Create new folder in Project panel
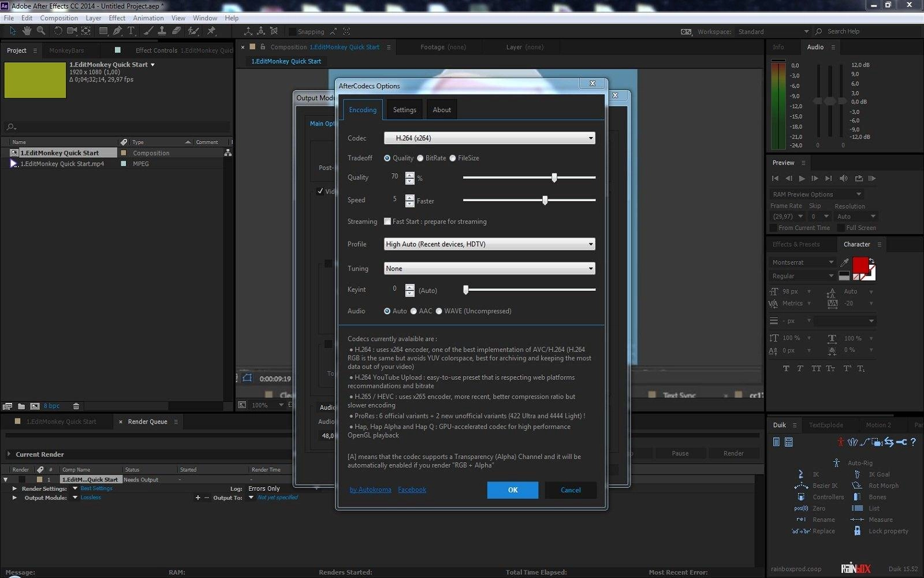 (x=21, y=406)
